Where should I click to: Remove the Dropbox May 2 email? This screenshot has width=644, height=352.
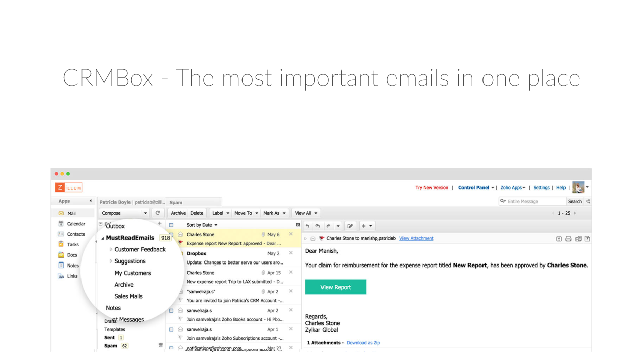[291, 253]
